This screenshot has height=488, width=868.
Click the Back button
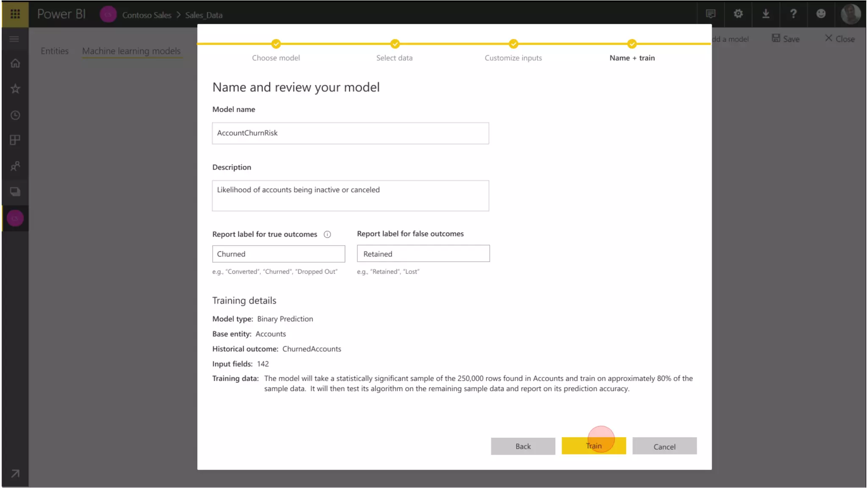(523, 446)
